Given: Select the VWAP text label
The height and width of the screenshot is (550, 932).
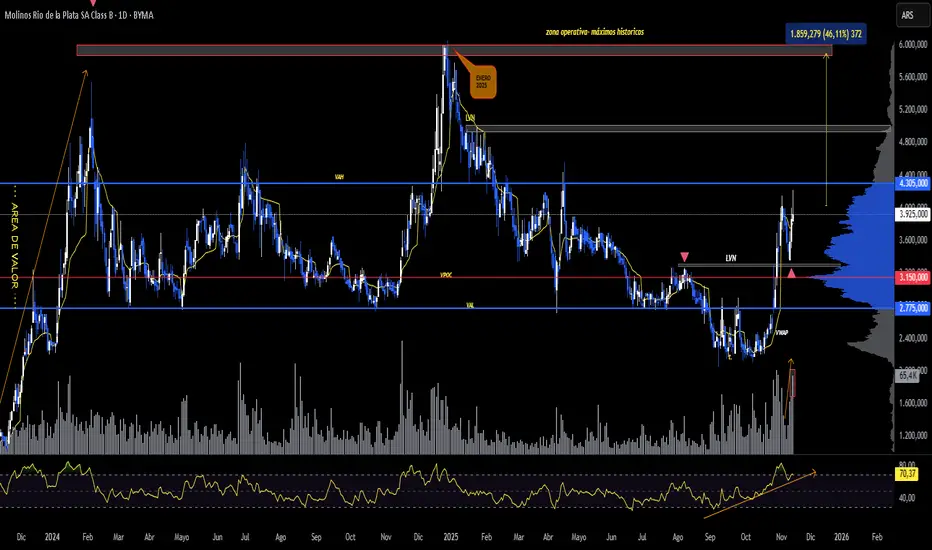Looking at the screenshot, I should (x=782, y=333).
